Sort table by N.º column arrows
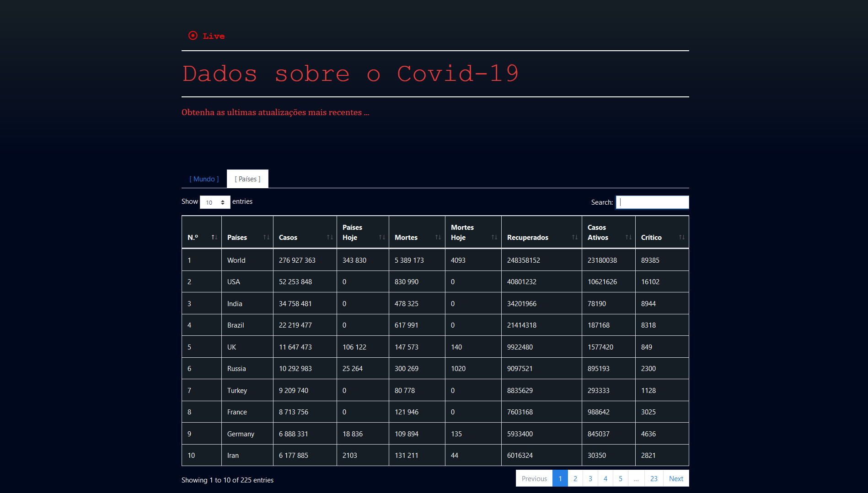Screen dimensions: 868x493 [x=214, y=237]
